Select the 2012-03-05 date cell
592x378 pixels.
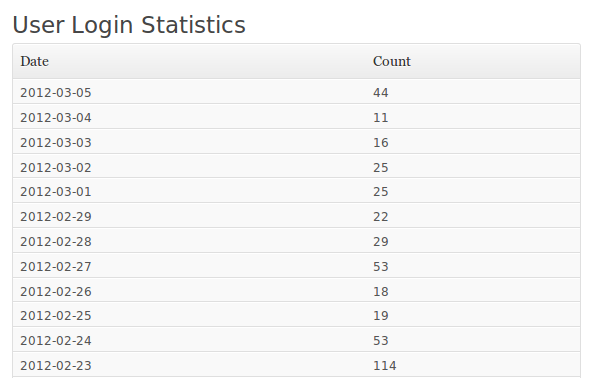pyautogui.click(x=56, y=93)
